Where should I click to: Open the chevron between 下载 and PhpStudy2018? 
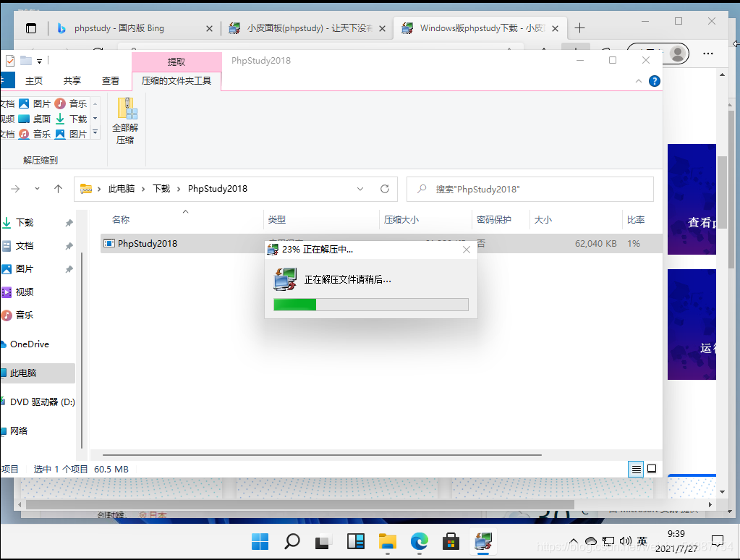point(179,189)
